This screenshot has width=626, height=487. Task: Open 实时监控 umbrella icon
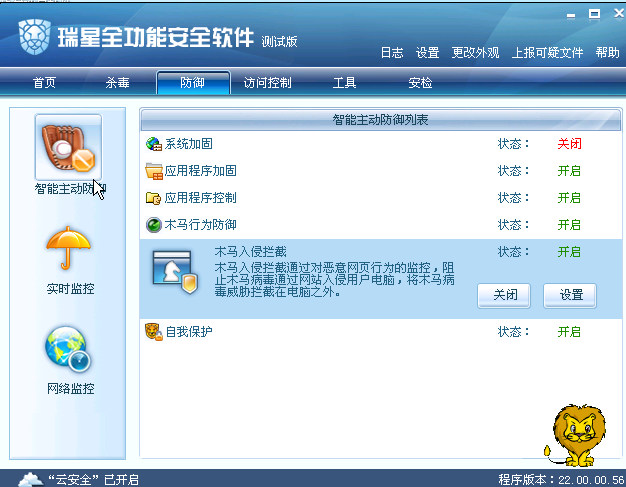tap(68, 247)
